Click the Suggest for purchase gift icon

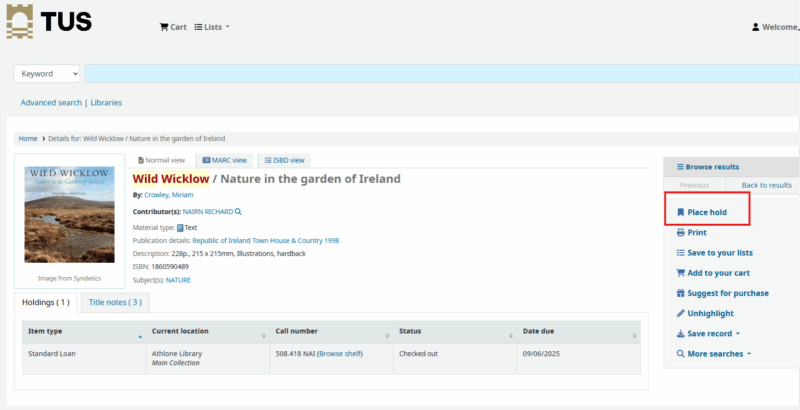(680, 293)
